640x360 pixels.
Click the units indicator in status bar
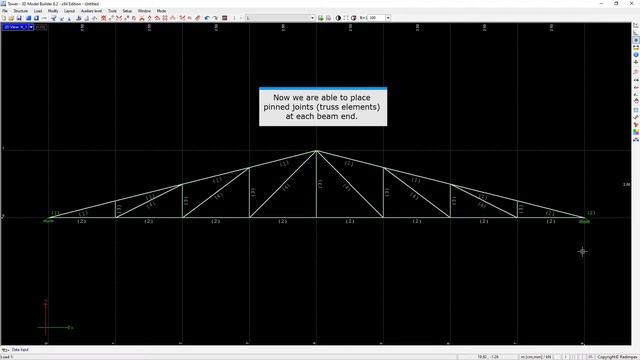[x=536, y=357]
